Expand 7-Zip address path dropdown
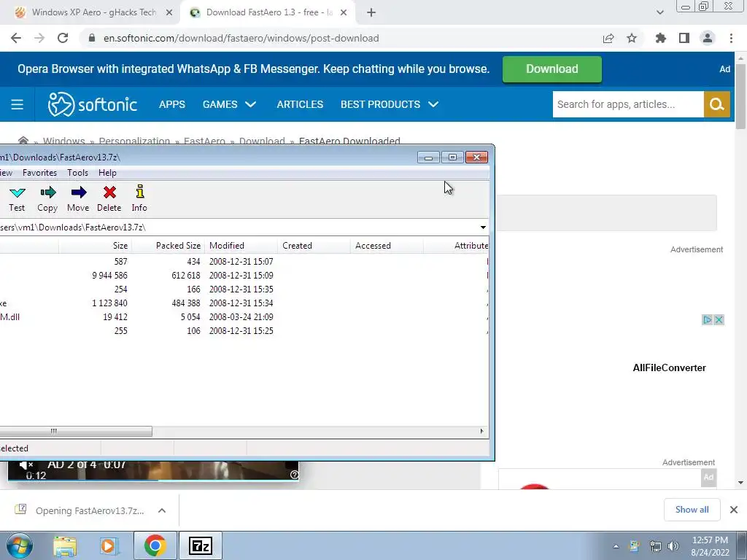747x560 pixels. pyautogui.click(x=483, y=227)
